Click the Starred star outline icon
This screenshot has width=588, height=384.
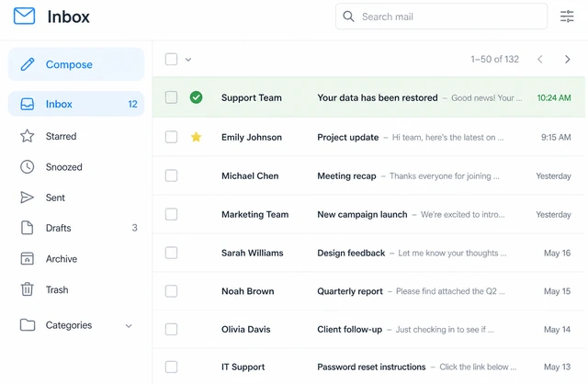(x=27, y=136)
